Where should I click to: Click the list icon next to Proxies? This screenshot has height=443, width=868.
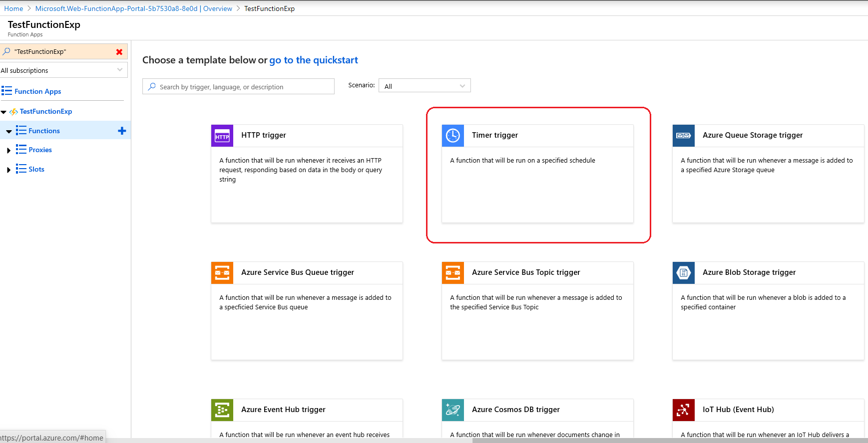tap(21, 149)
